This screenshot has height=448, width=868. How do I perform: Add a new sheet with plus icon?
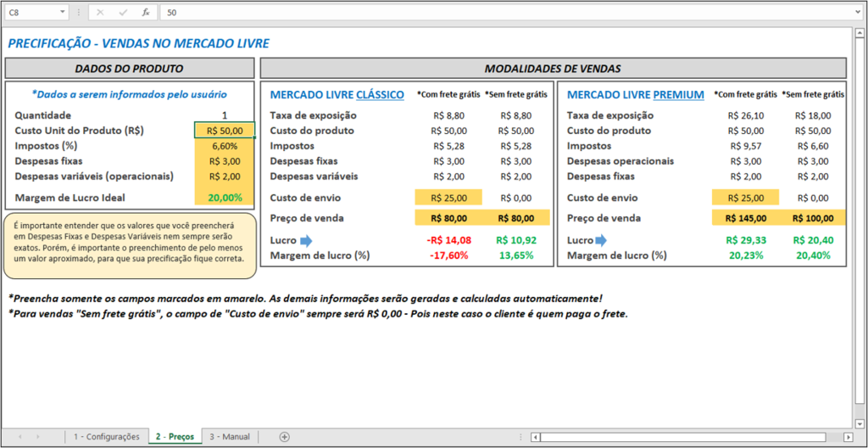click(285, 437)
